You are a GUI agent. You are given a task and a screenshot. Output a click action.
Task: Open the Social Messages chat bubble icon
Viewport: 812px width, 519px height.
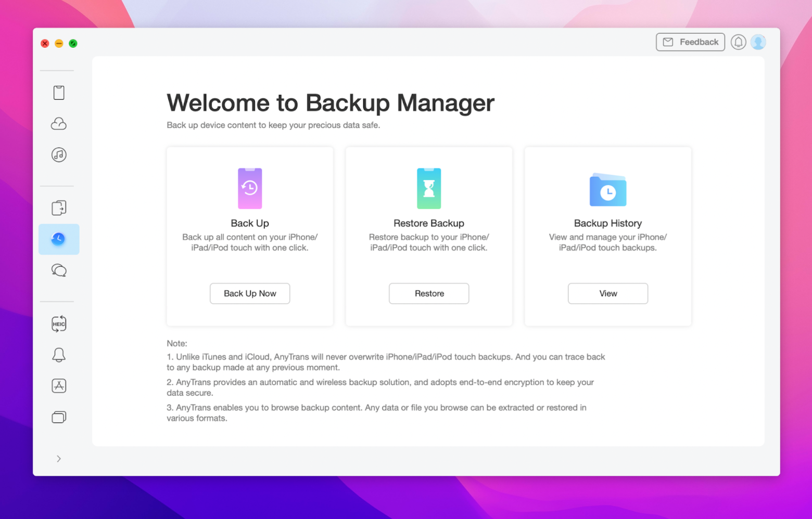pos(59,270)
